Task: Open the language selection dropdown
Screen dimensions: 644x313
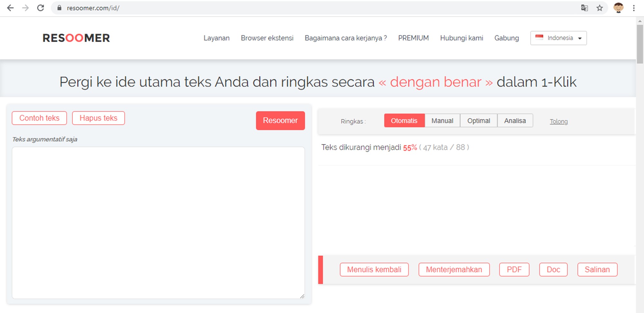Action: click(558, 38)
